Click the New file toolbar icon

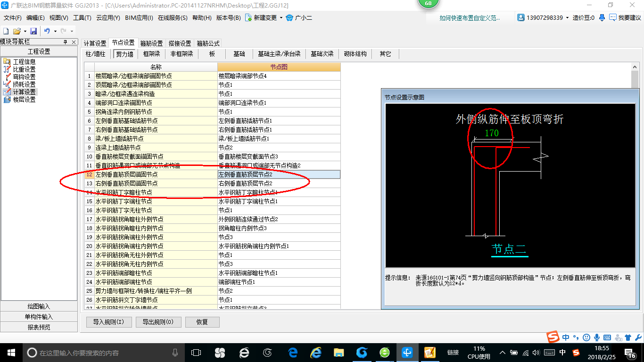click(x=6, y=31)
